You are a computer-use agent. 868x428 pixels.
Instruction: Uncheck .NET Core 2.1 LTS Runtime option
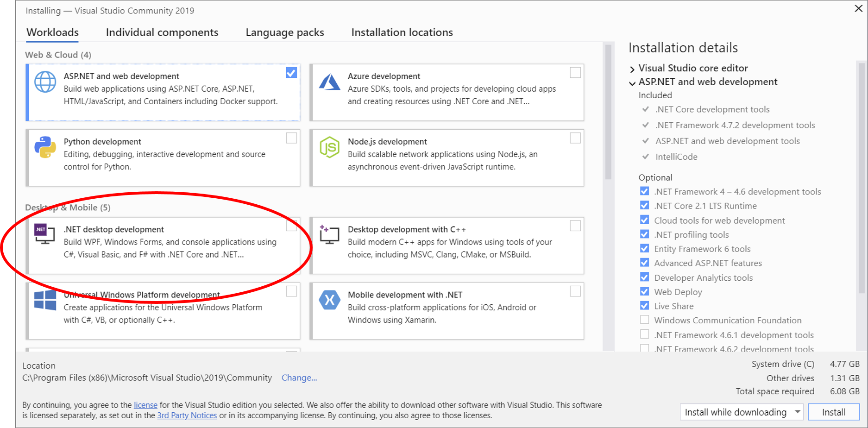click(x=644, y=205)
